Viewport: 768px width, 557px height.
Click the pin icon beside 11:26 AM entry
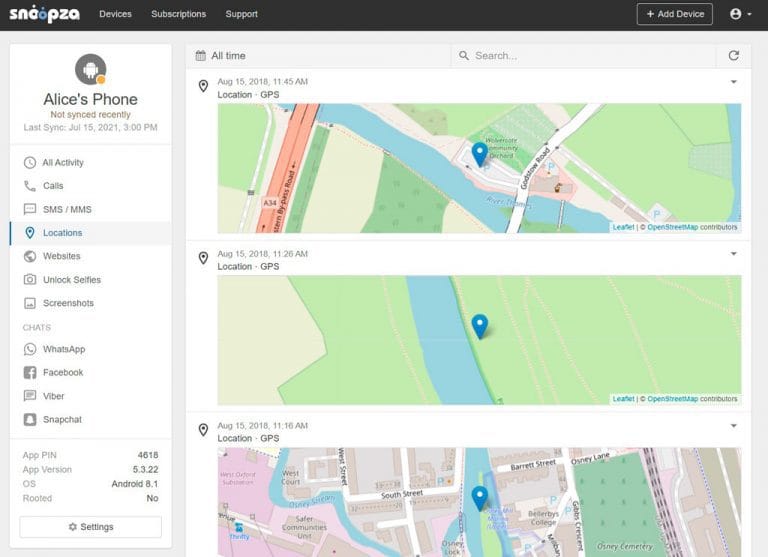tap(203, 258)
